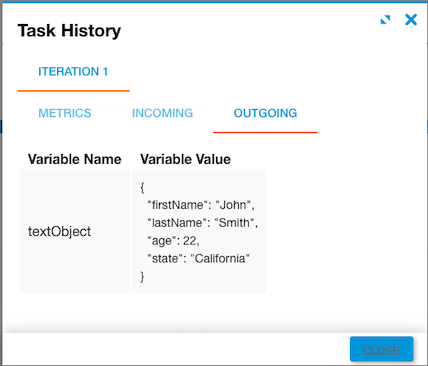Select the textObject variable name cell
The image size is (428, 366).
pyautogui.click(x=75, y=231)
